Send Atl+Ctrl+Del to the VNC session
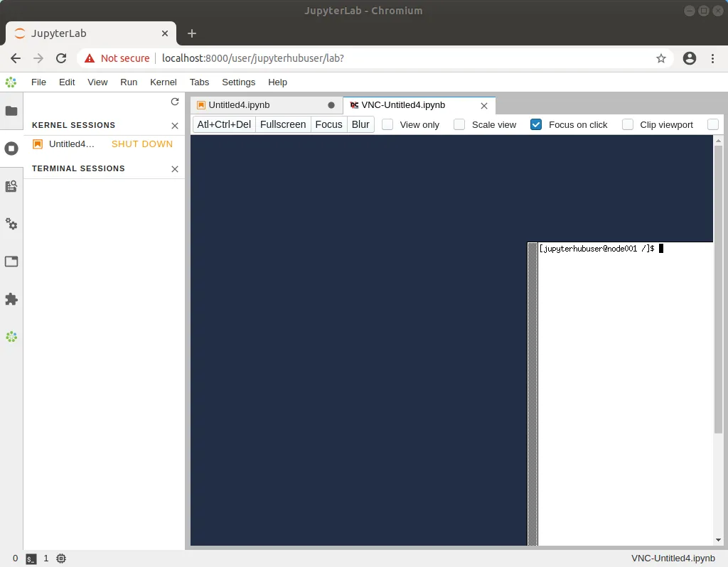Image resolution: width=728 pixels, height=567 pixels. [224, 125]
